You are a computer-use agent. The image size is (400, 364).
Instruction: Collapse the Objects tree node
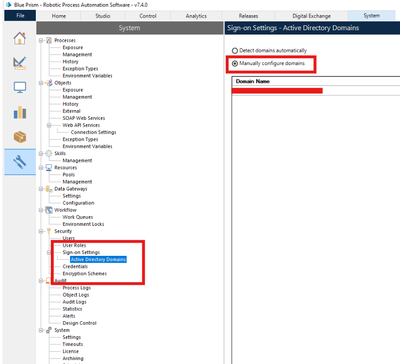point(41,83)
